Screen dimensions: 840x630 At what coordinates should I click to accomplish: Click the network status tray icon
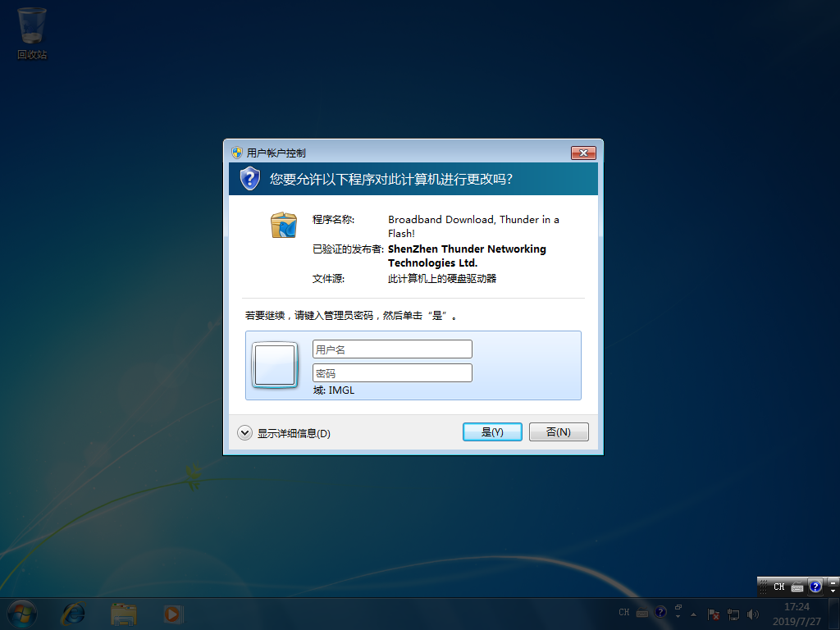(733, 614)
